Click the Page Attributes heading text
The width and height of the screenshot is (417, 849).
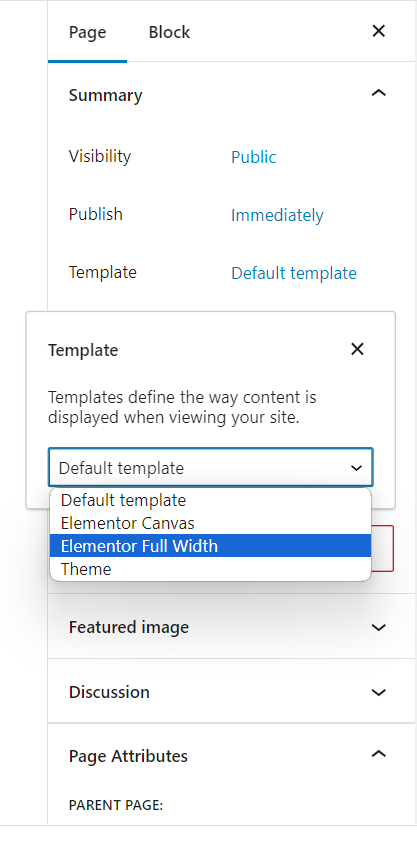(128, 756)
